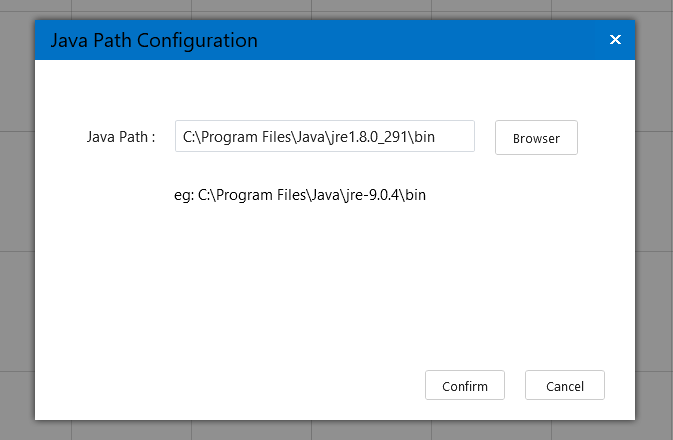Click the blank right end of the path field
This screenshot has width=673, height=440.
point(455,137)
